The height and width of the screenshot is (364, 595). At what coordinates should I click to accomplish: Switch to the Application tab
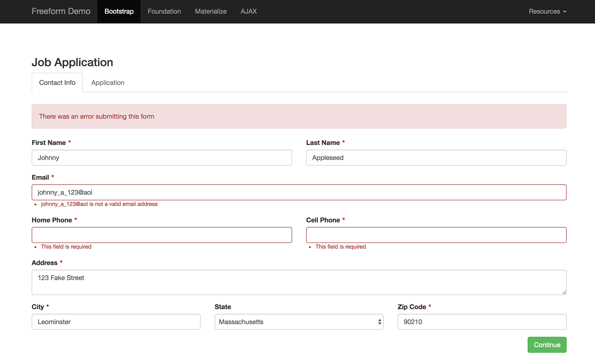click(x=107, y=82)
